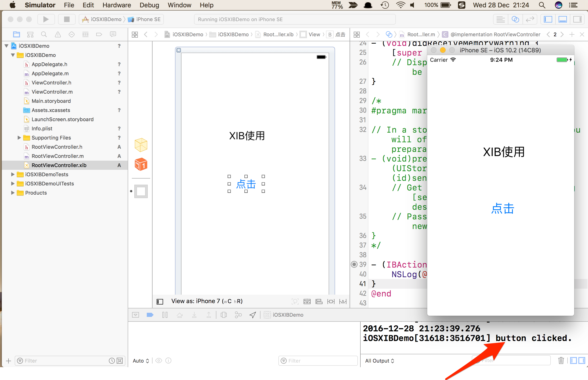Tap the 点击 button in the simulator

[503, 209]
